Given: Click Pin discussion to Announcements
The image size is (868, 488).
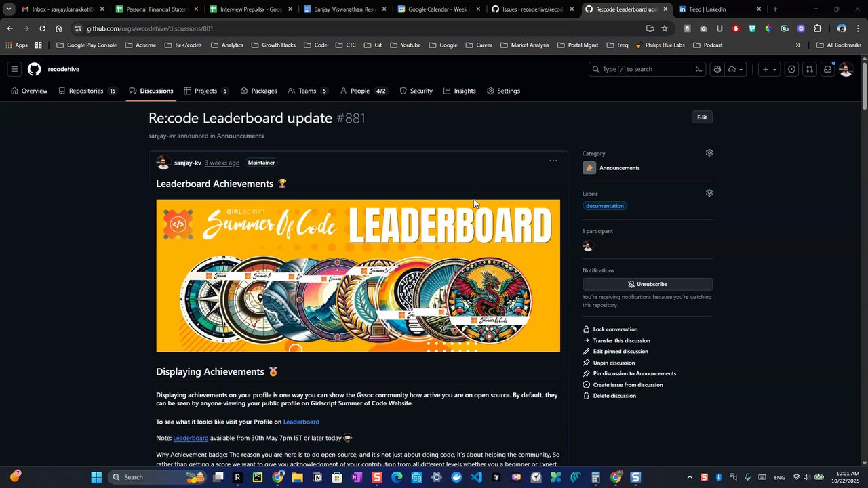Looking at the screenshot, I should pos(629,373).
